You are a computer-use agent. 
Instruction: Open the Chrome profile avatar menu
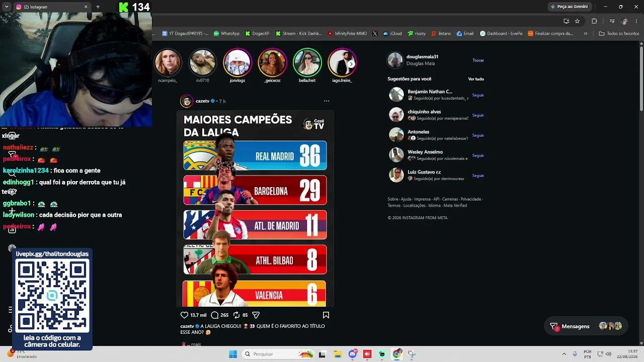624,21
